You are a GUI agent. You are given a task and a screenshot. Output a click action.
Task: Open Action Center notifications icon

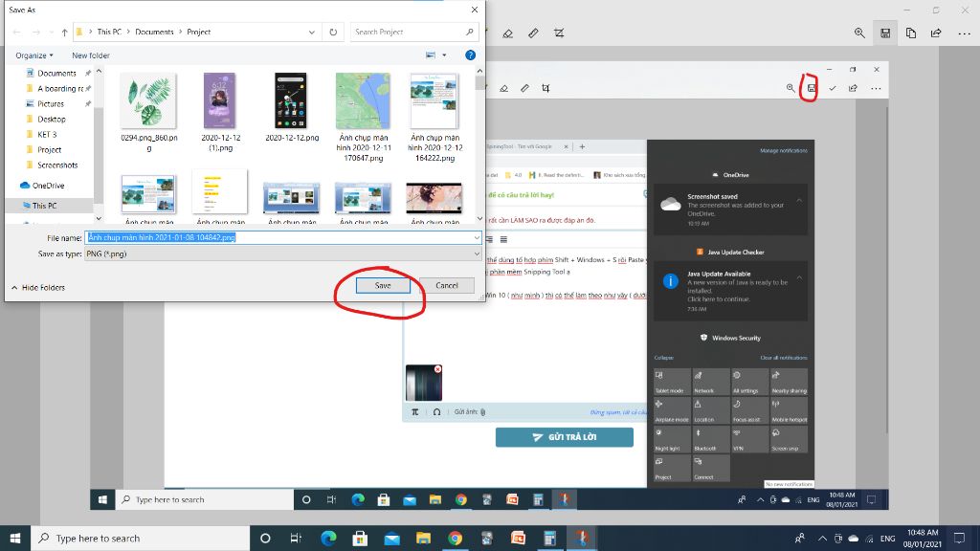pos(959,538)
